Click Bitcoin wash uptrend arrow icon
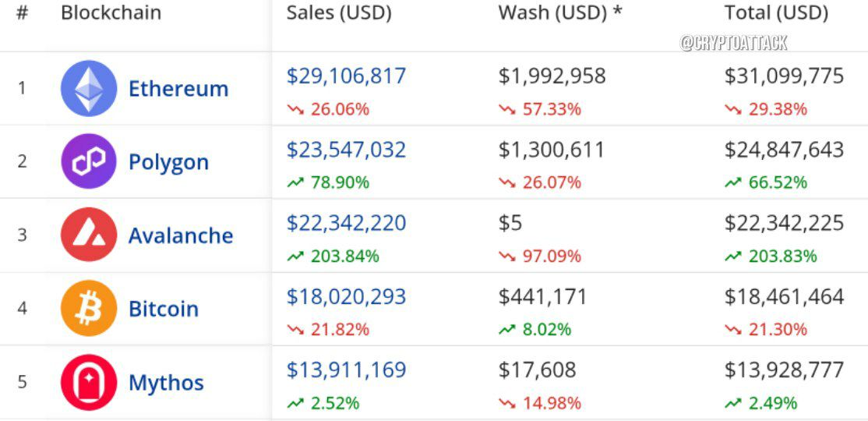The width and height of the screenshot is (868, 421). (x=507, y=330)
